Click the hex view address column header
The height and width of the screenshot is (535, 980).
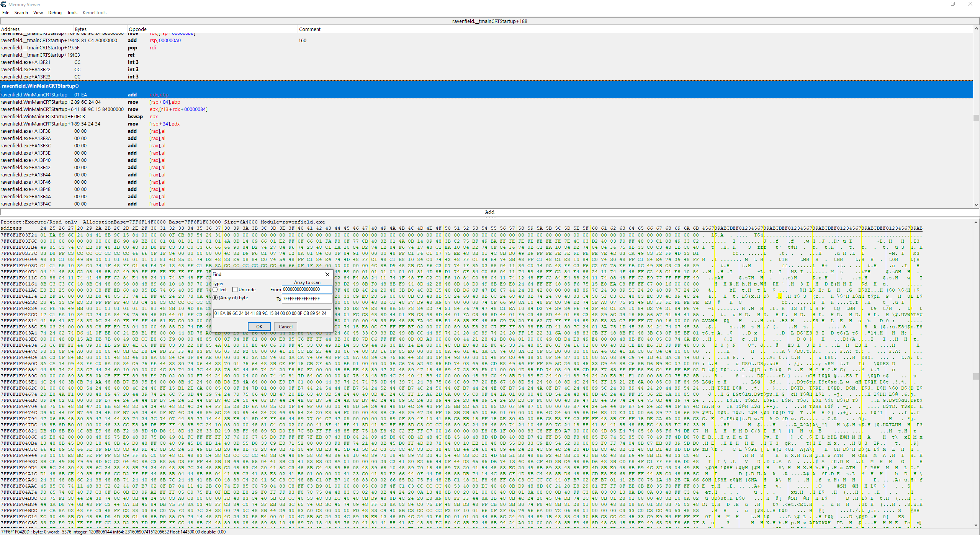point(11,228)
